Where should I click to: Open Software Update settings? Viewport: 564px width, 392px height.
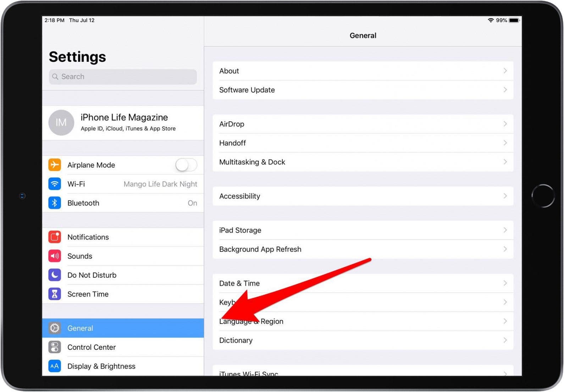tap(363, 90)
